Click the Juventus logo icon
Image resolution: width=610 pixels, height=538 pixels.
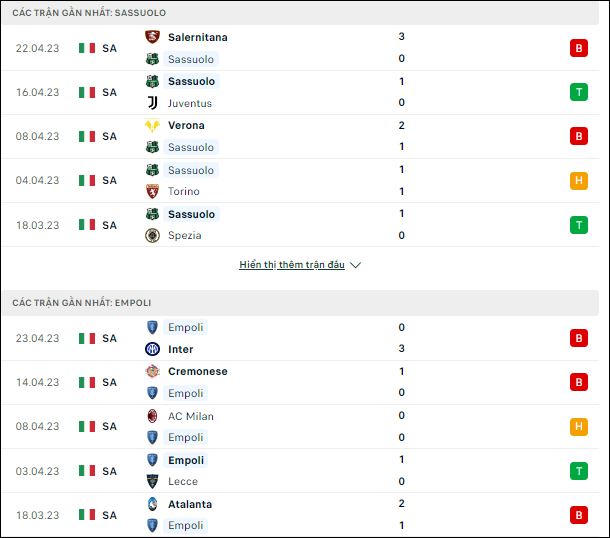152,103
